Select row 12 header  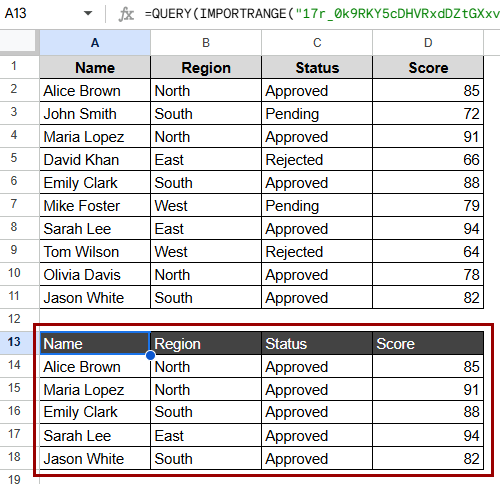coord(14,319)
